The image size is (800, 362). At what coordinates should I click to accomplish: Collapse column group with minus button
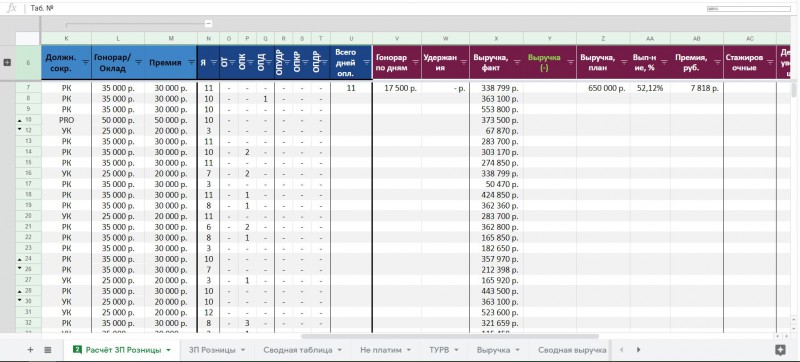click(208, 23)
